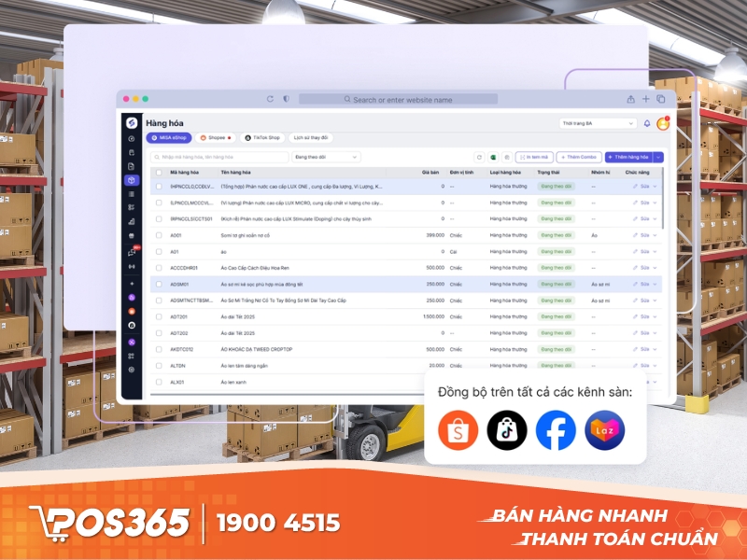Select the Shopee channel icon
Viewport: 747px width, 560px height.
[x=204, y=137]
